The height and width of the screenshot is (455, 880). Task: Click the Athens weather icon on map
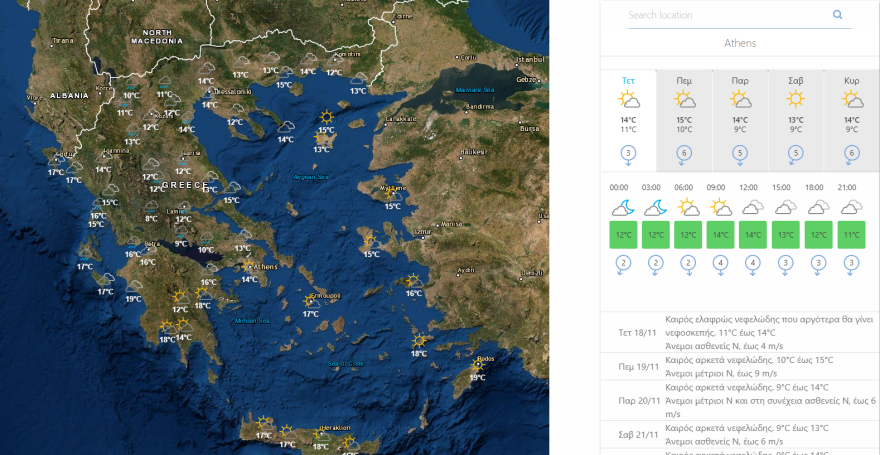pos(250,265)
